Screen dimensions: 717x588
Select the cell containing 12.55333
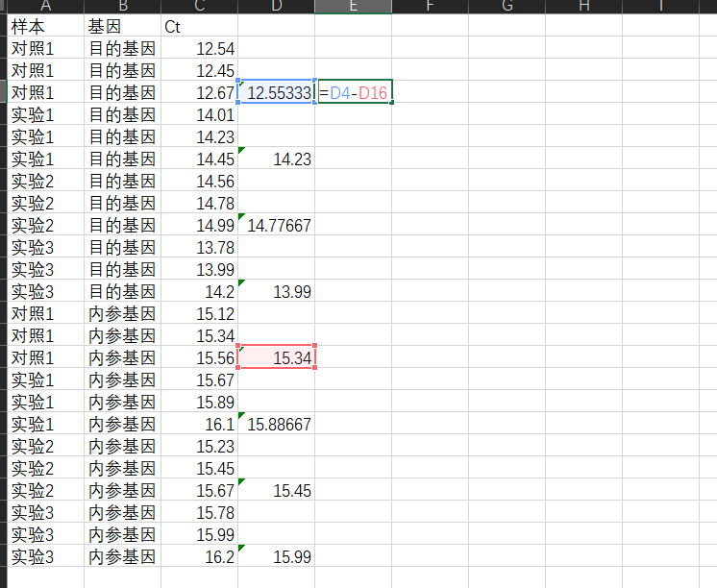coord(277,93)
